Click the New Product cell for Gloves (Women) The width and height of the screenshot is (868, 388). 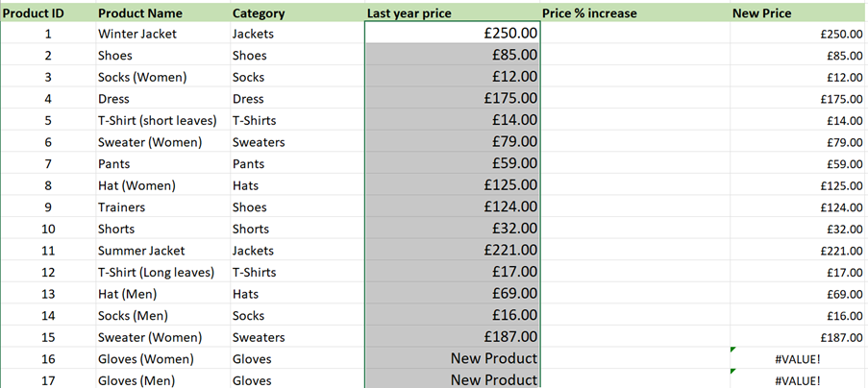[452, 359]
